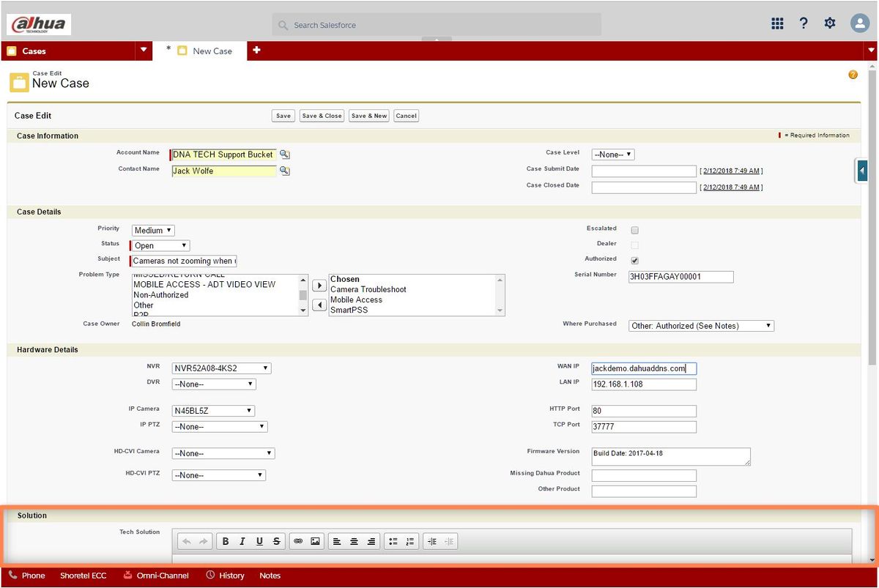879x588 pixels.
Task: Insert a bulleted list in editor
Action: click(393, 541)
